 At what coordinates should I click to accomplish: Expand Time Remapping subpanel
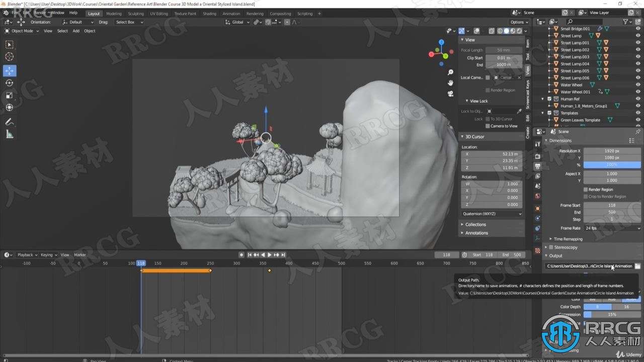click(x=568, y=239)
